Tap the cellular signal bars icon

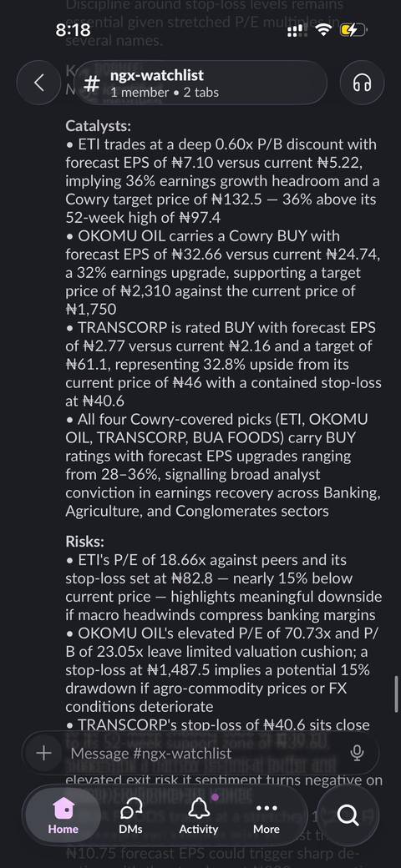click(x=296, y=30)
